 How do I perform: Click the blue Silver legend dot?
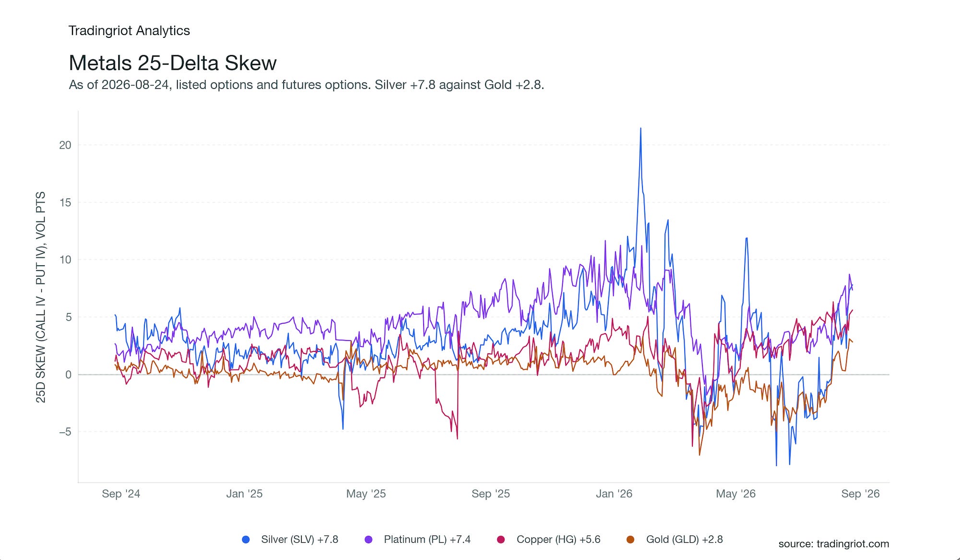click(x=246, y=539)
